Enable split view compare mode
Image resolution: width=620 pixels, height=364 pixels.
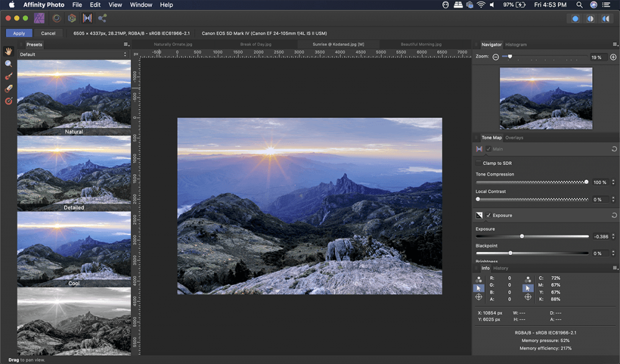[590, 19]
